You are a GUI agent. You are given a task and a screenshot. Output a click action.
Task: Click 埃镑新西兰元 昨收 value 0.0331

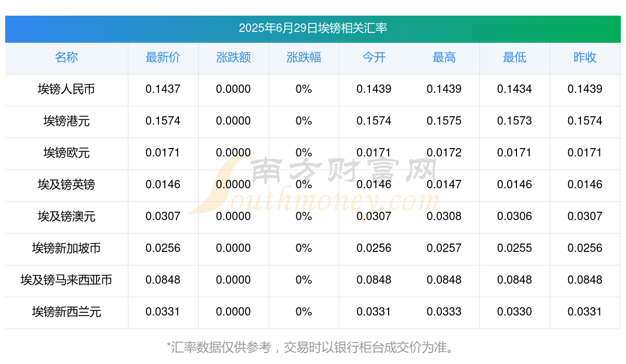[585, 312]
